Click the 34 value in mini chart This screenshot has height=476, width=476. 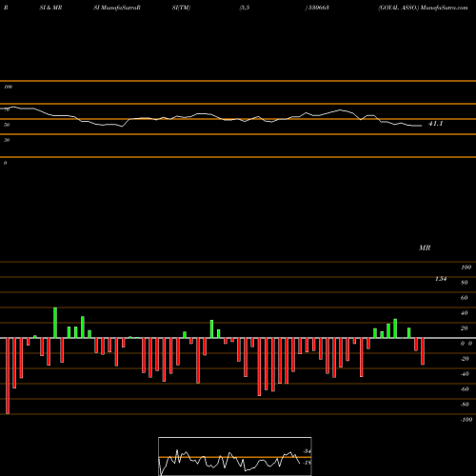click(307, 451)
